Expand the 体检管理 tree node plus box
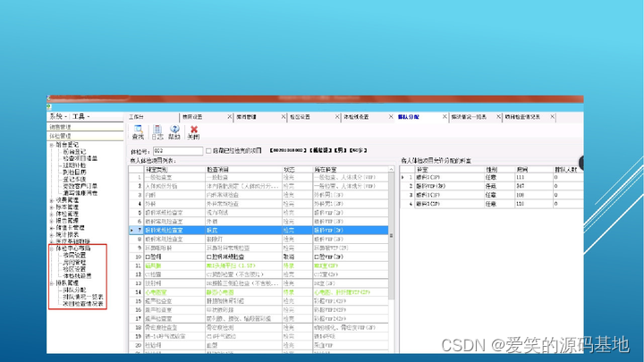The image size is (644, 362). tap(52, 215)
